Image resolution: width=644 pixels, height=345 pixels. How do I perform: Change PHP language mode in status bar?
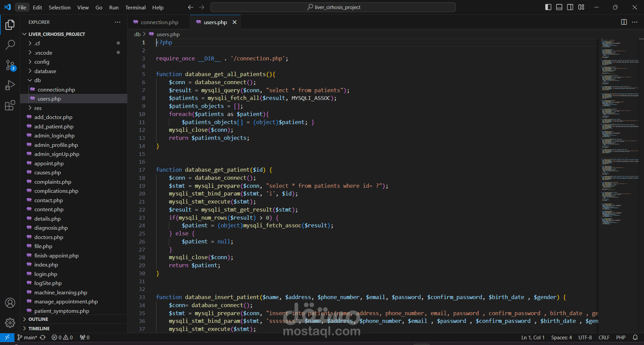621,337
